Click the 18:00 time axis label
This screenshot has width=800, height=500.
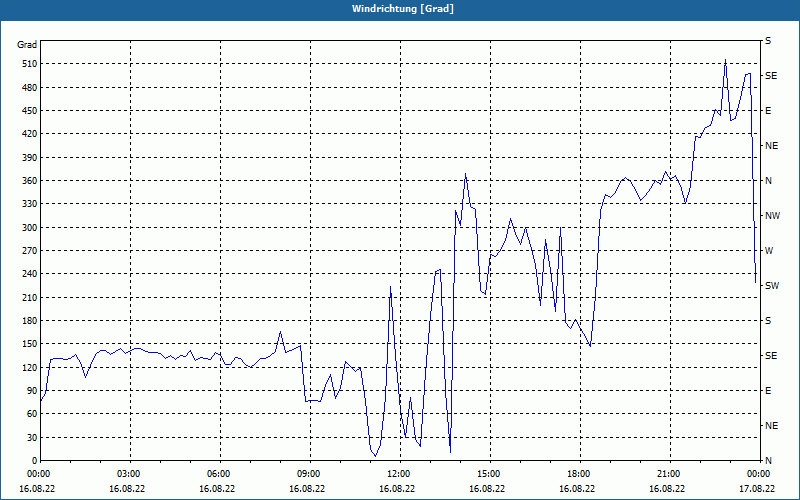pos(578,473)
